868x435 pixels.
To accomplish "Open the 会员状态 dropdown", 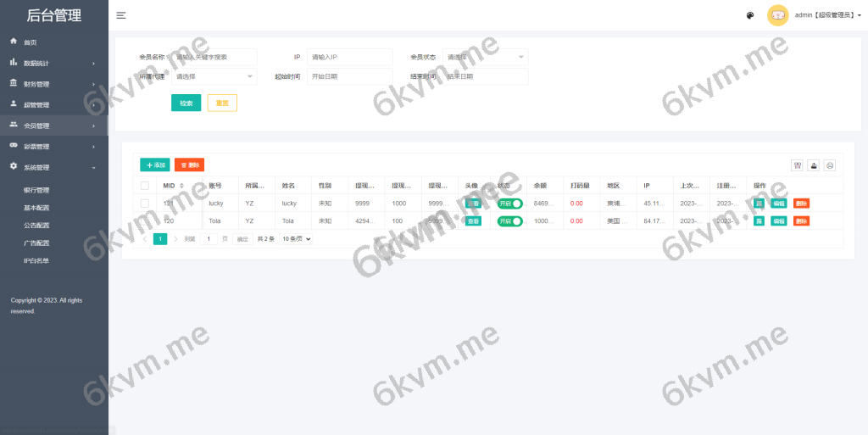I will pos(485,57).
